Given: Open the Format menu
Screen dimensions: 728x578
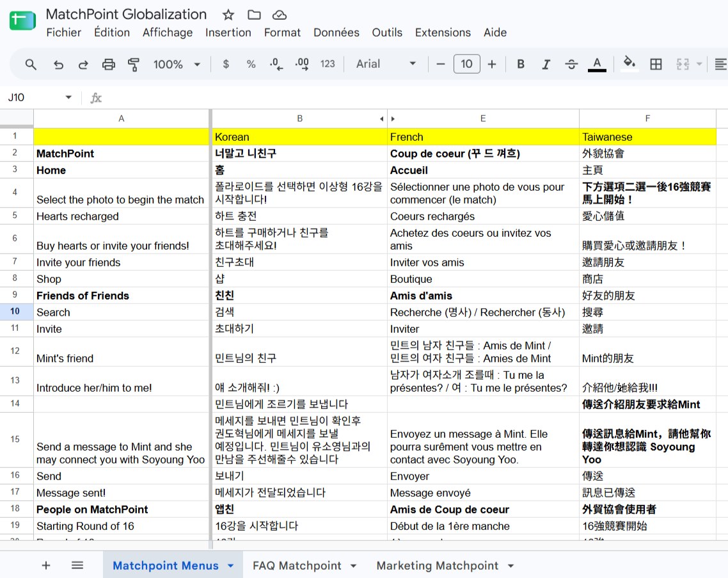Looking at the screenshot, I should 282,33.
